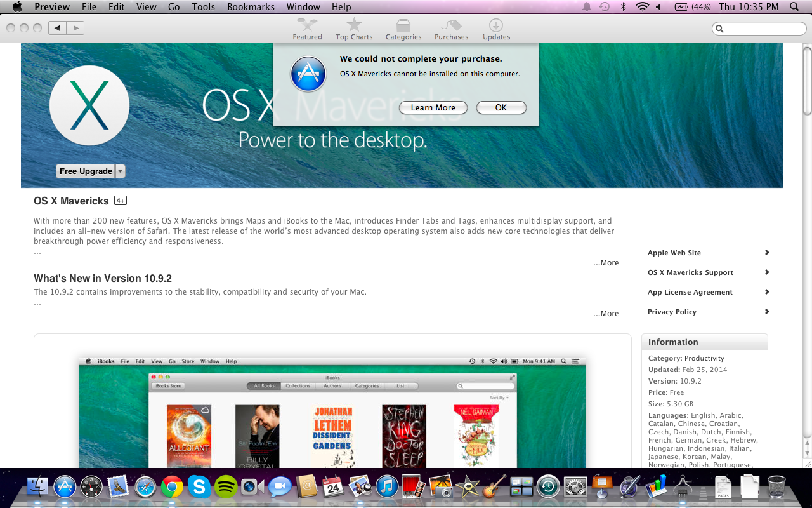Open the App License Agreement link
812x508 pixels.
coord(708,292)
